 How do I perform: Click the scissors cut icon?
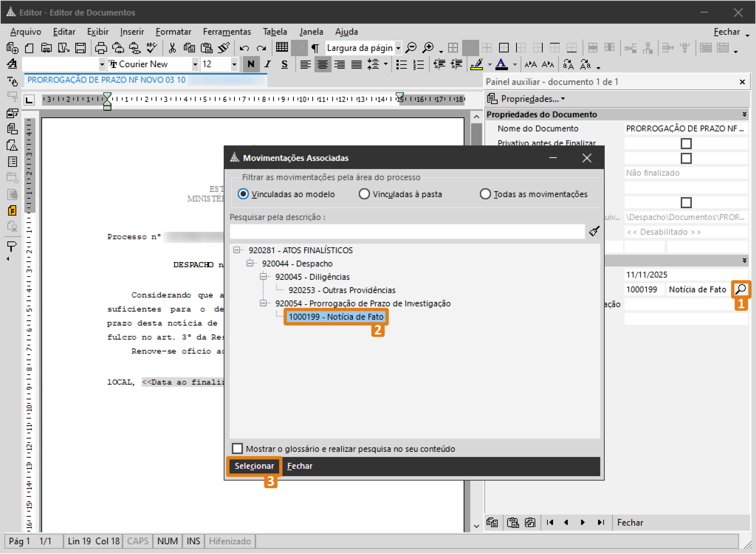click(172, 48)
